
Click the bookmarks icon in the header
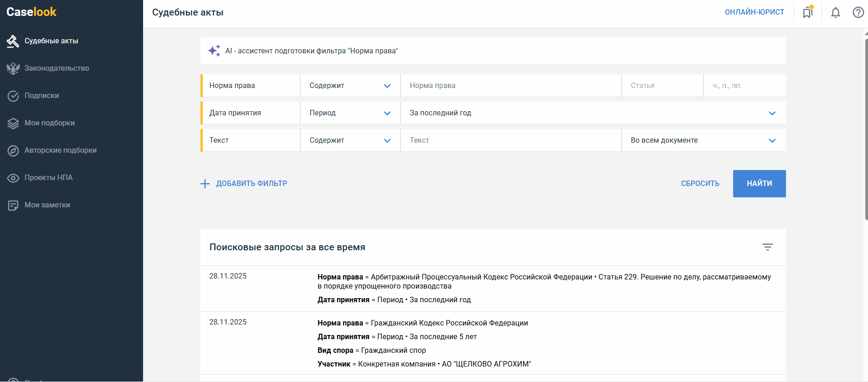(x=808, y=12)
